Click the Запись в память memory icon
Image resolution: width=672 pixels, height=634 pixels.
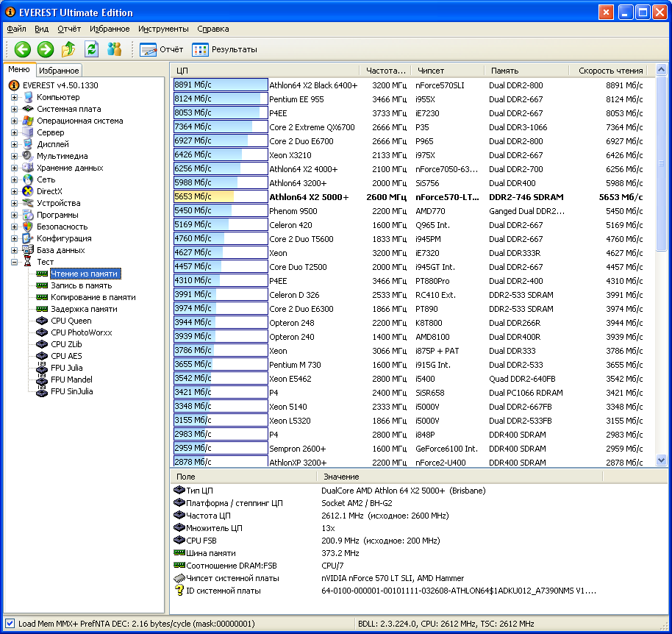coord(42,285)
